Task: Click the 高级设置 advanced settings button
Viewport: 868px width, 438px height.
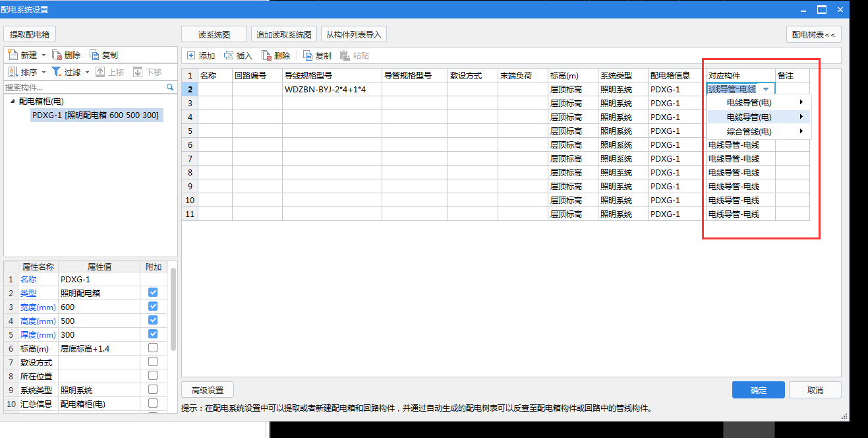Action: (206, 389)
